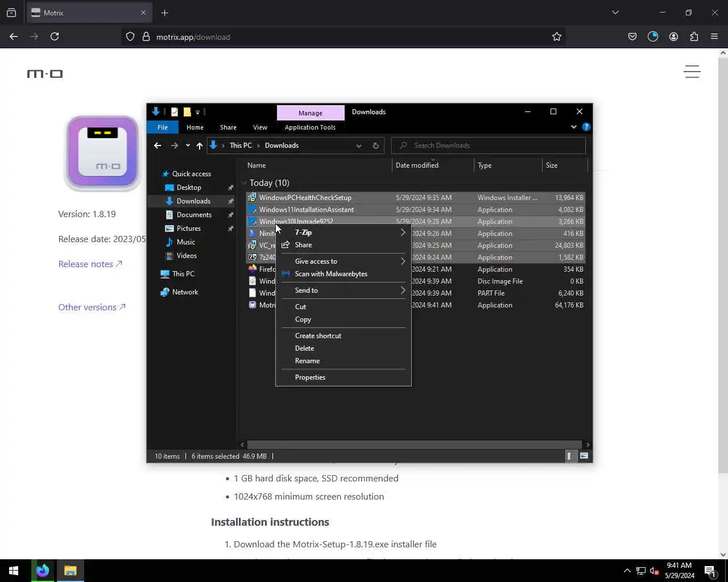This screenshot has width=728, height=582.
Task: Open the Firefox list all tabs dropdown
Action: pyautogui.click(x=615, y=13)
